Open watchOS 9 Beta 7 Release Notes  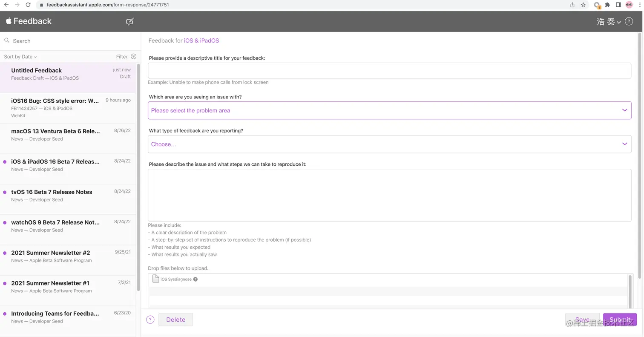pyautogui.click(x=68, y=230)
